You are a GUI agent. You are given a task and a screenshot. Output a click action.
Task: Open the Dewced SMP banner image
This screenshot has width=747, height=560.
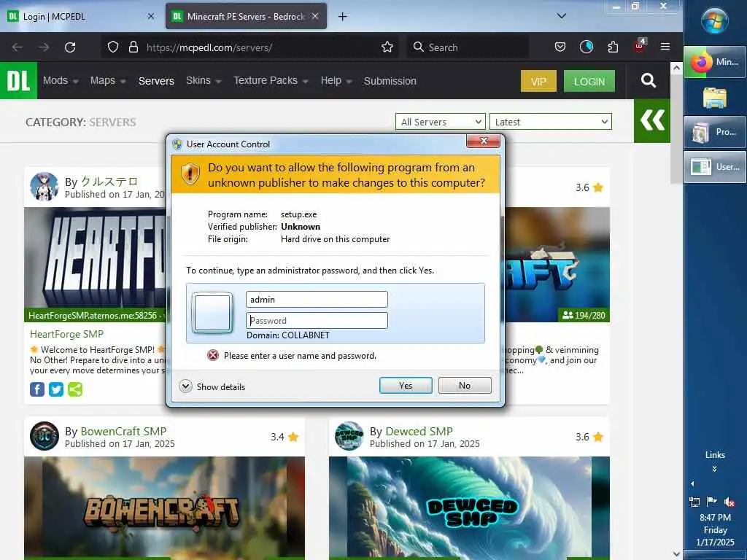[x=469, y=507]
